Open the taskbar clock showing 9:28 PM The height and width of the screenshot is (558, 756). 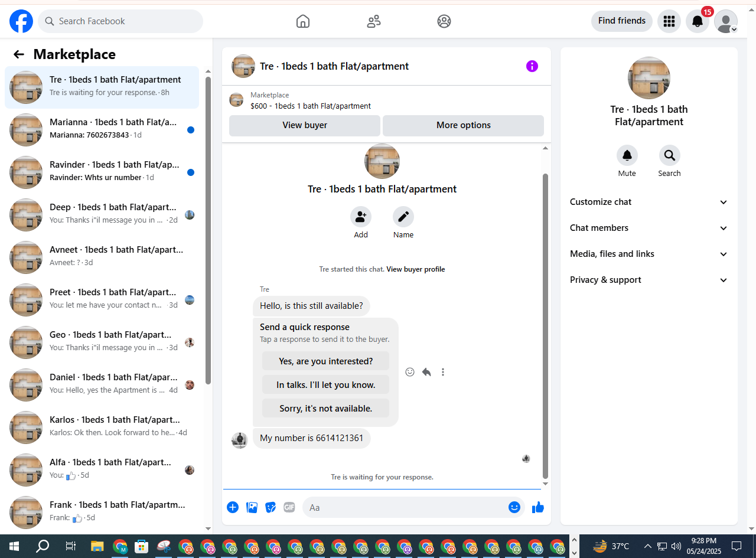point(703,546)
